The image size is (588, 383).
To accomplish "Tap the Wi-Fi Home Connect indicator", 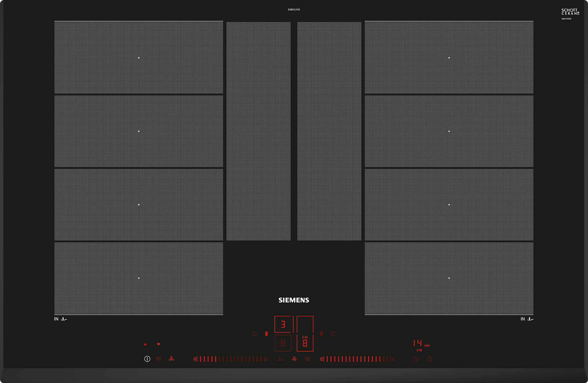I will point(158,344).
